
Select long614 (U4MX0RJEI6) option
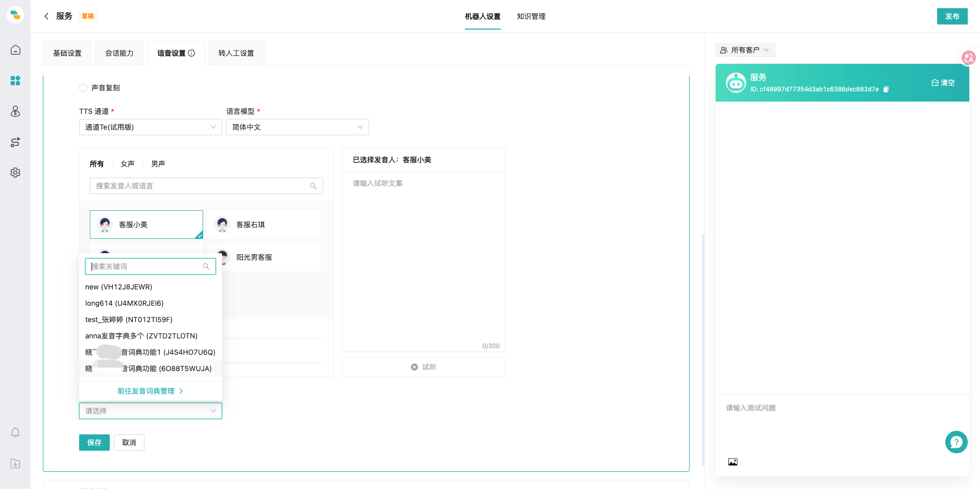(151, 303)
